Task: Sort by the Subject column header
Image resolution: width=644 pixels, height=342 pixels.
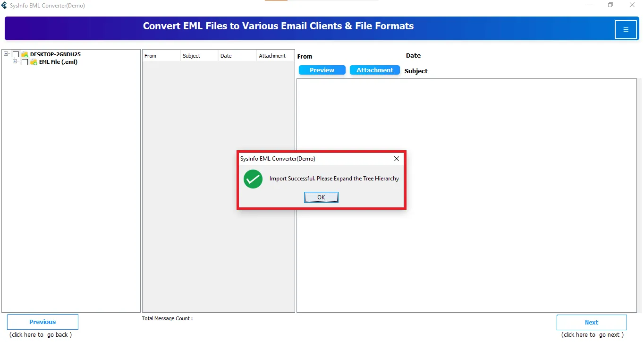Action: tap(199, 56)
